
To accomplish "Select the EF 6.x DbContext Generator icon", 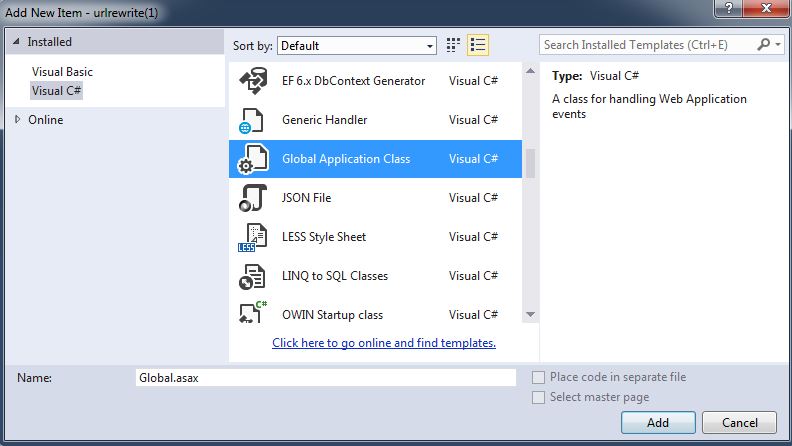I will click(252, 81).
